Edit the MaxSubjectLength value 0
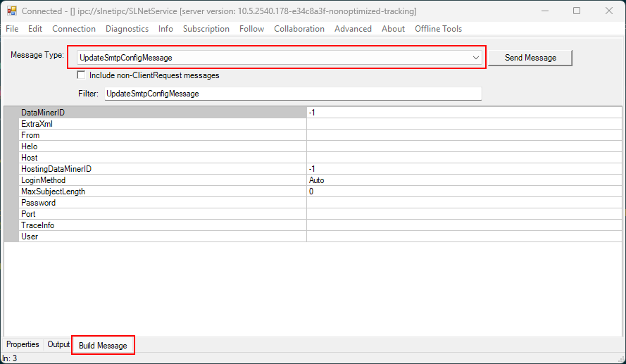The image size is (626, 364). pyautogui.click(x=464, y=192)
